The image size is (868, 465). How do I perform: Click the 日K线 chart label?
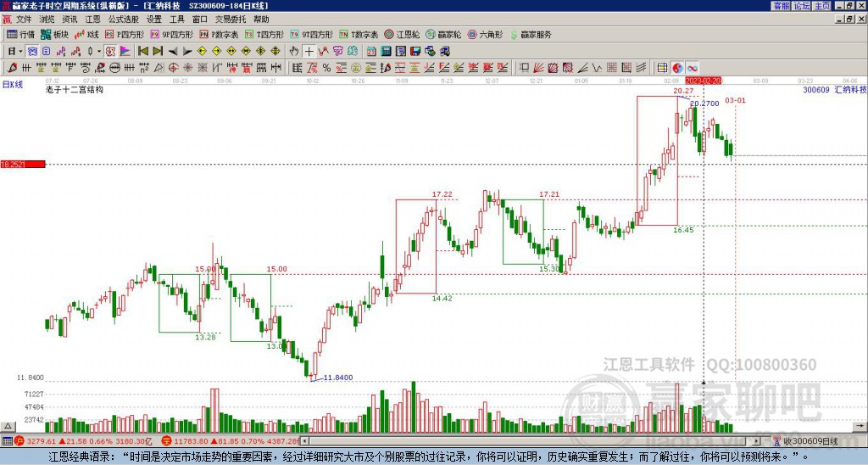[x=13, y=84]
